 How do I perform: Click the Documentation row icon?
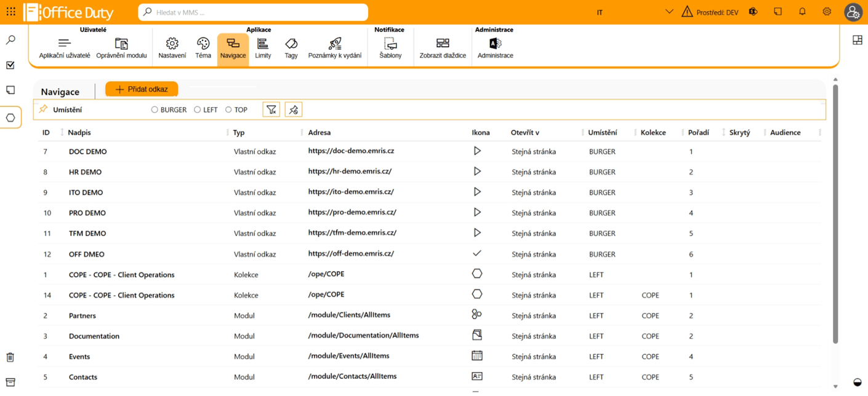pyautogui.click(x=476, y=335)
